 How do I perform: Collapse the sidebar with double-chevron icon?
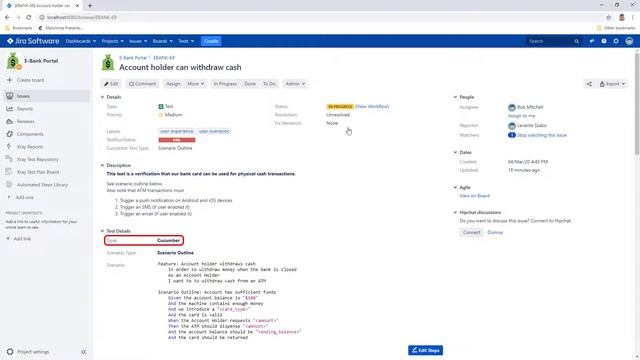(x=83, y=351)
